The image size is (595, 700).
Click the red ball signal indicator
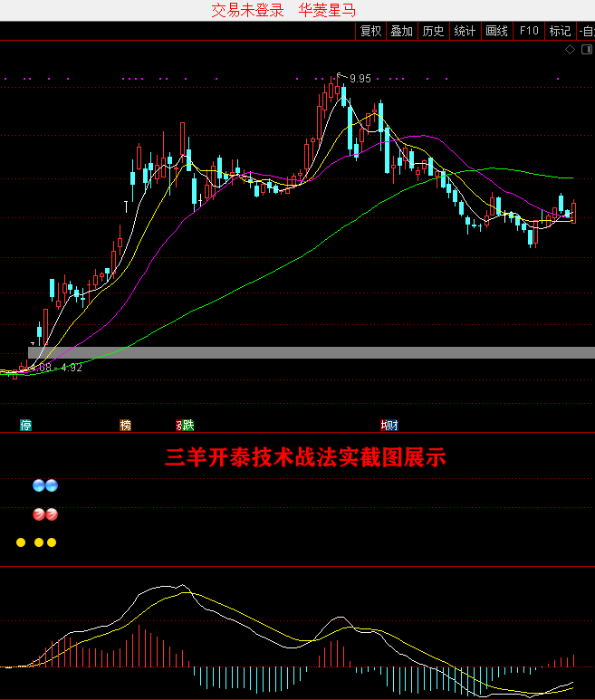(44, 514)
